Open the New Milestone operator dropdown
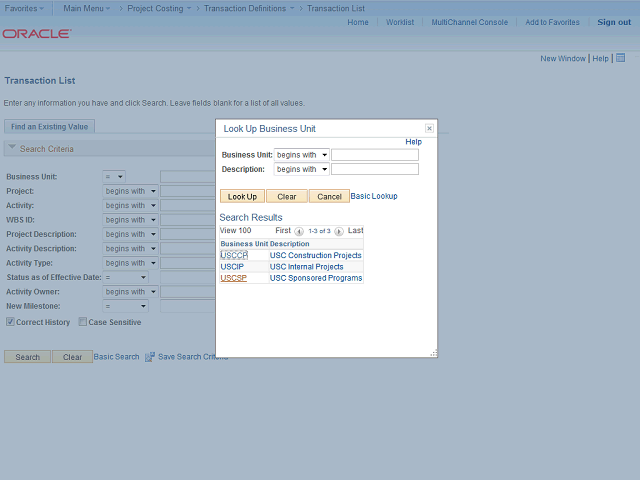 [x=125, y=306]
